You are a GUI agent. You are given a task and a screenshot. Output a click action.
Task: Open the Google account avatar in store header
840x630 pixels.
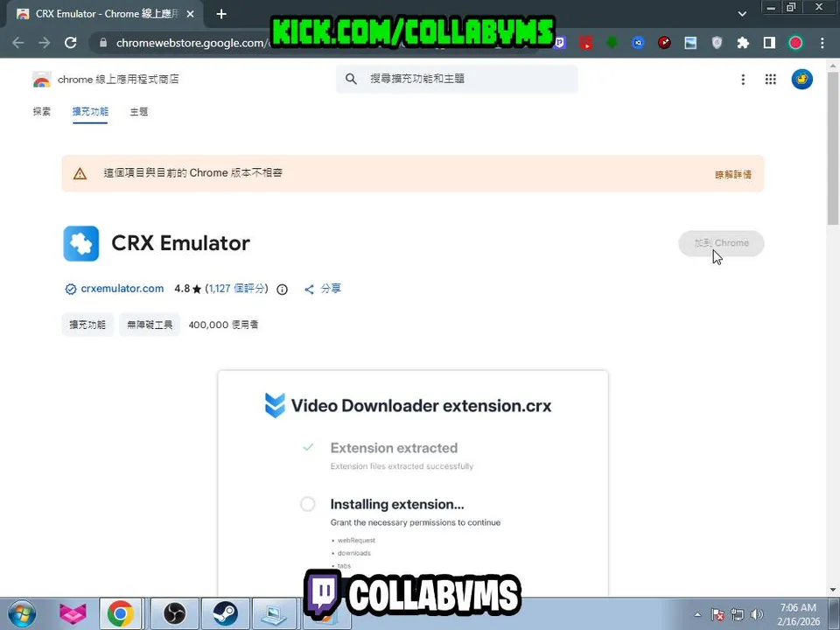pos(802,80)
